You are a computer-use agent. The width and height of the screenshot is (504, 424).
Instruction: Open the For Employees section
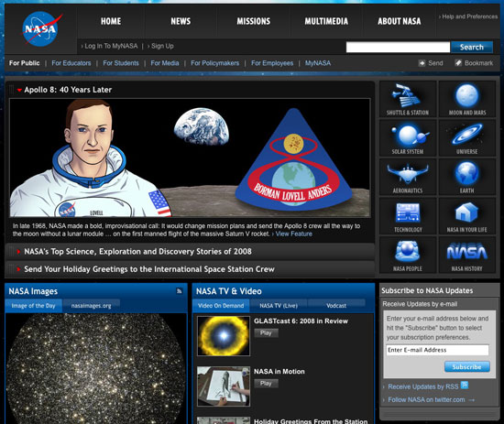[272, 63]
